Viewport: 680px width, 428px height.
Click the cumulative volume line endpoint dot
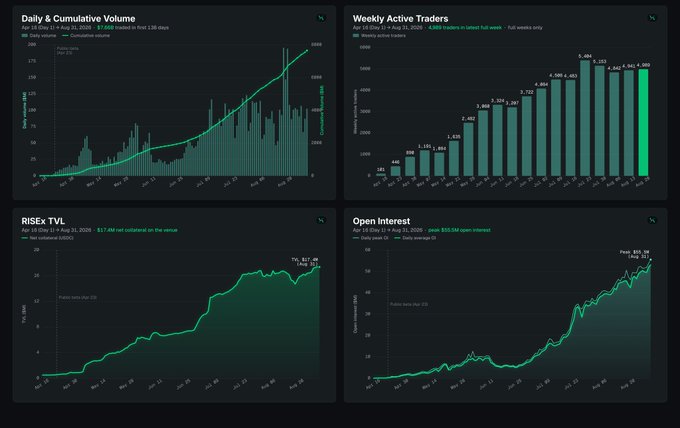point(307,51)
